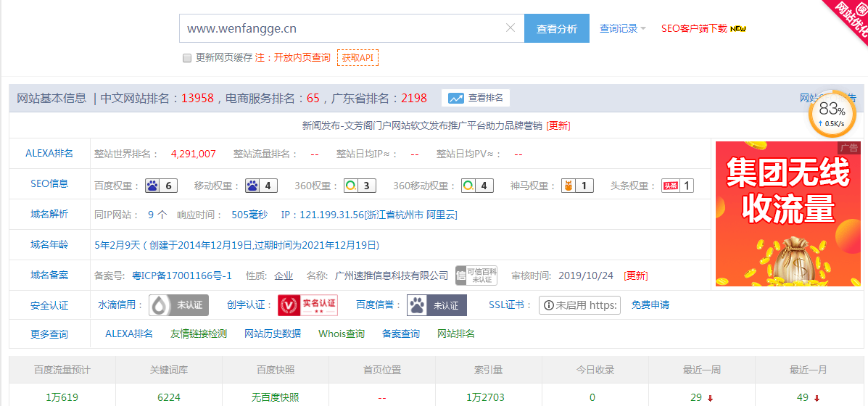The image size is (868, 406).
Task: Click the 域名解析 row header
Action: (49, 214)
